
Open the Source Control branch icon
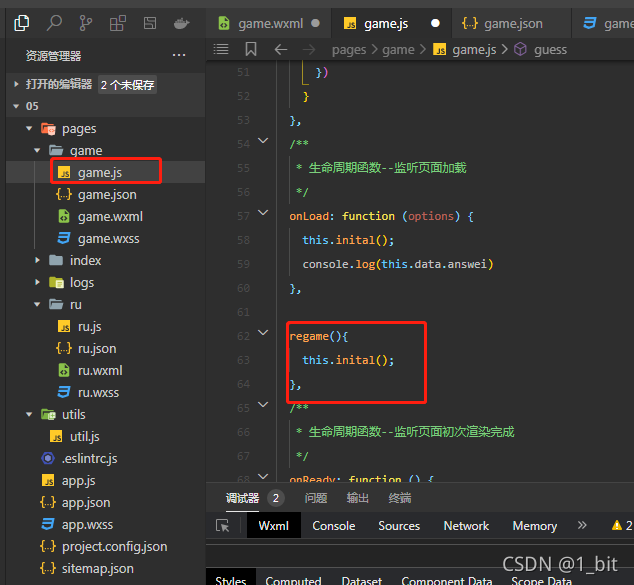[85, 23]
